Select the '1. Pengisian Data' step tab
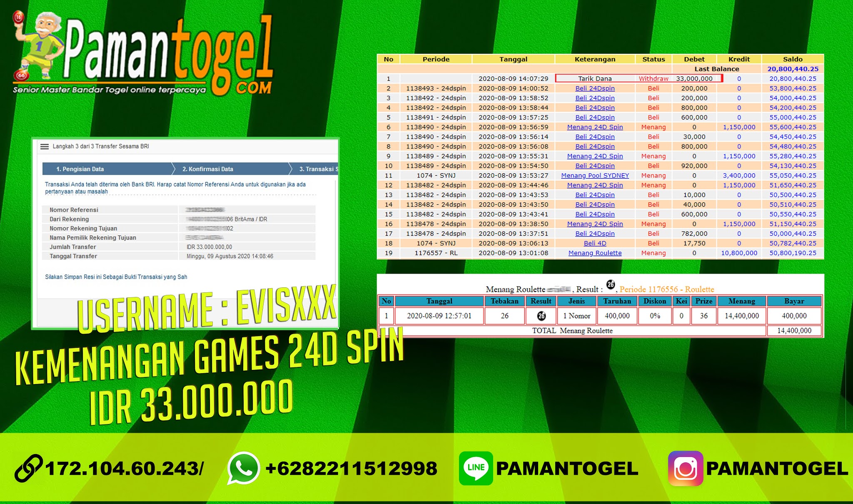 [x=80, y=169]
